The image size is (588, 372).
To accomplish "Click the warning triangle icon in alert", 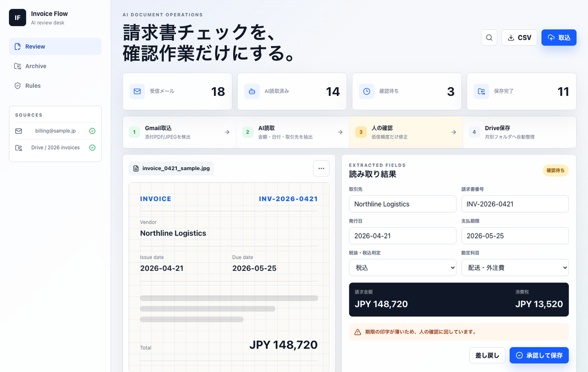I will coord(358,332).
